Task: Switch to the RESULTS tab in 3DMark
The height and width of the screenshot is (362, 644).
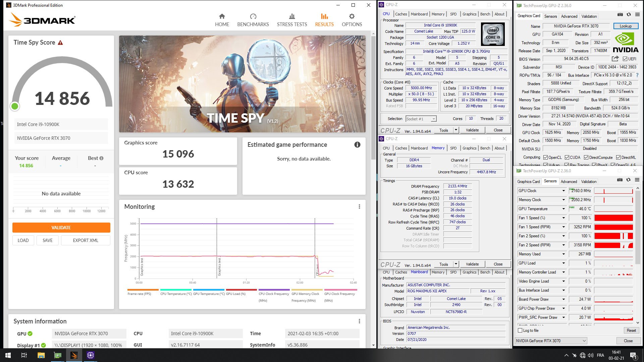Action: [324, 20]
